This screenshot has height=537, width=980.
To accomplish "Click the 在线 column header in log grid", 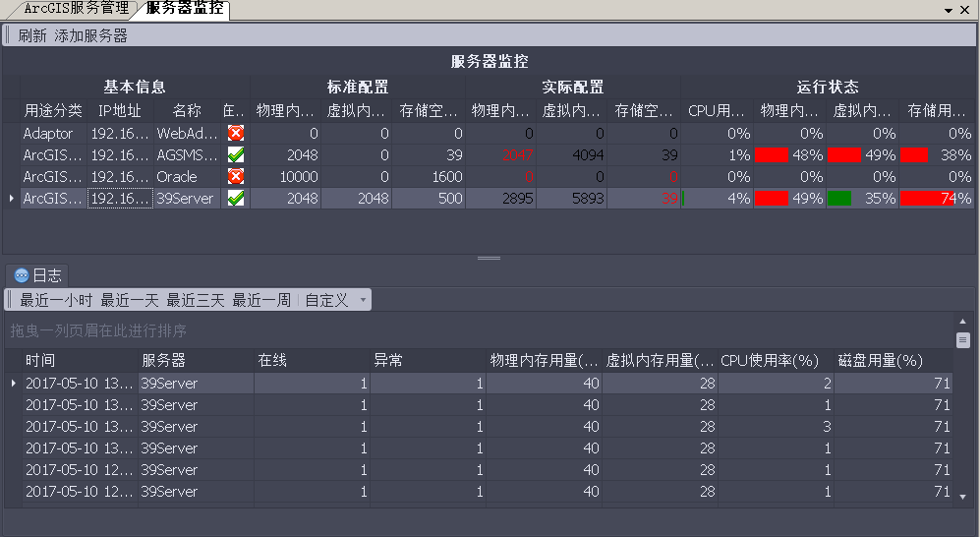I will [x=312, y=360].
